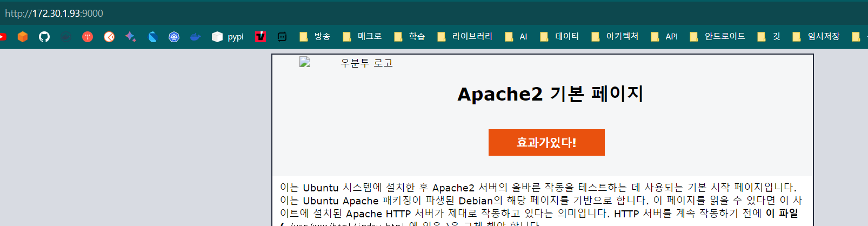Open the 임시저장 bookmark folder
This screenshot has height=226, width=868.
click(816, 37)
